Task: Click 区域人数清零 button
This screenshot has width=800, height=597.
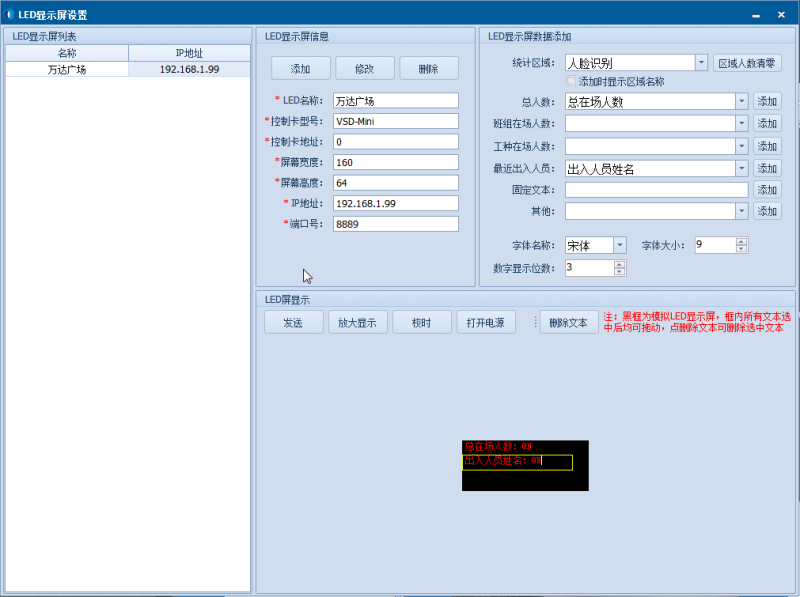Action: (x=747, y=63)
